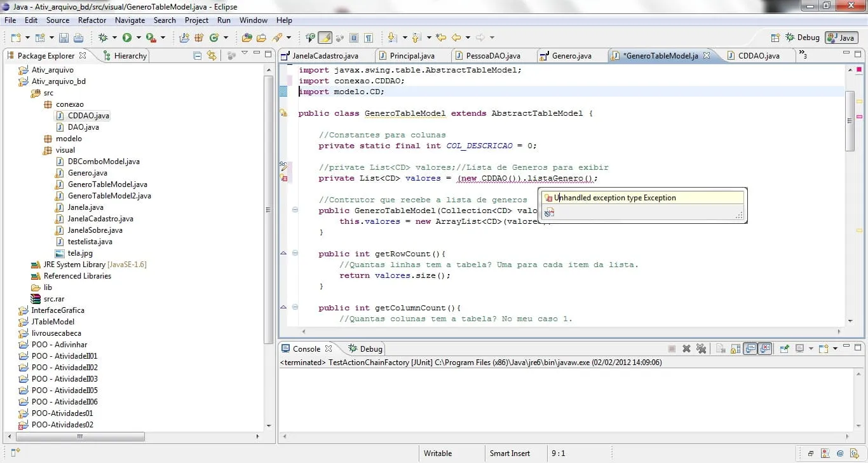Switch to the PessoaDAO.java editor tab

click(x=492, y=56)
